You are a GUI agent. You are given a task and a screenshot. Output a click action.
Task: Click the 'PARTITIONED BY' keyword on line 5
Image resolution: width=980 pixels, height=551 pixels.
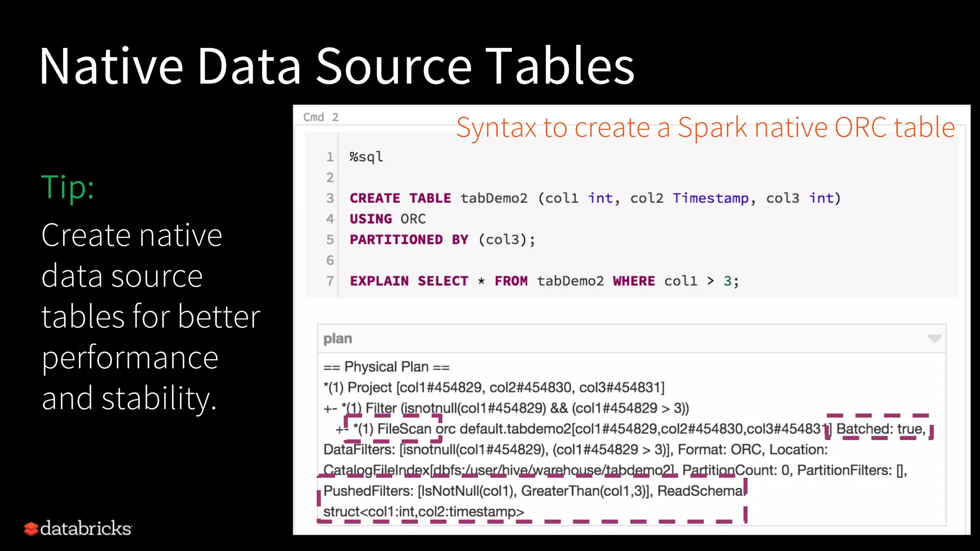[409, 240]
